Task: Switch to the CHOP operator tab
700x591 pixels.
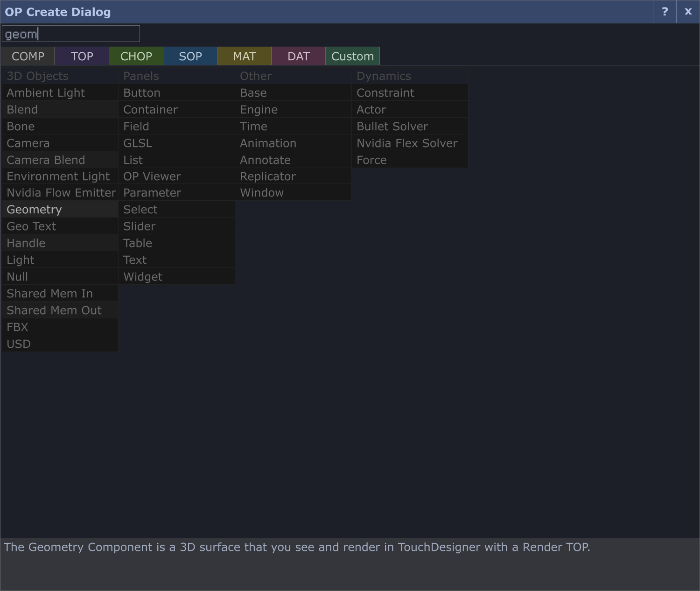Action: (x=136, y=56)
